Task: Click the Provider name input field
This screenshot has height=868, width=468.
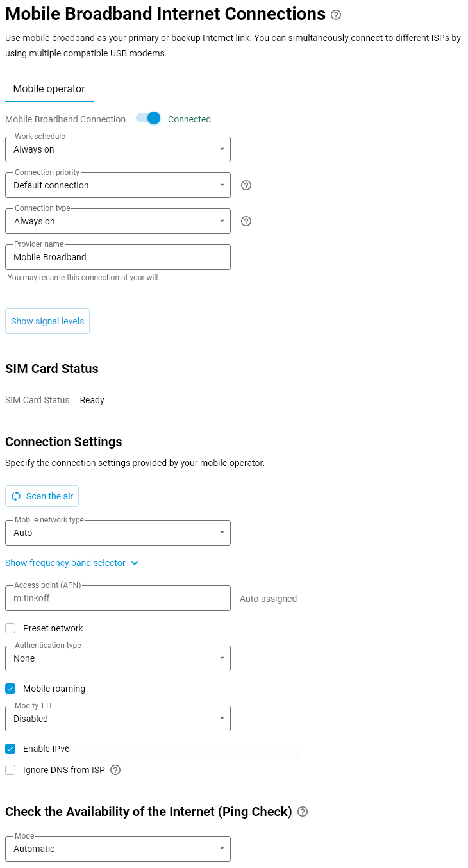Action: 118,257
